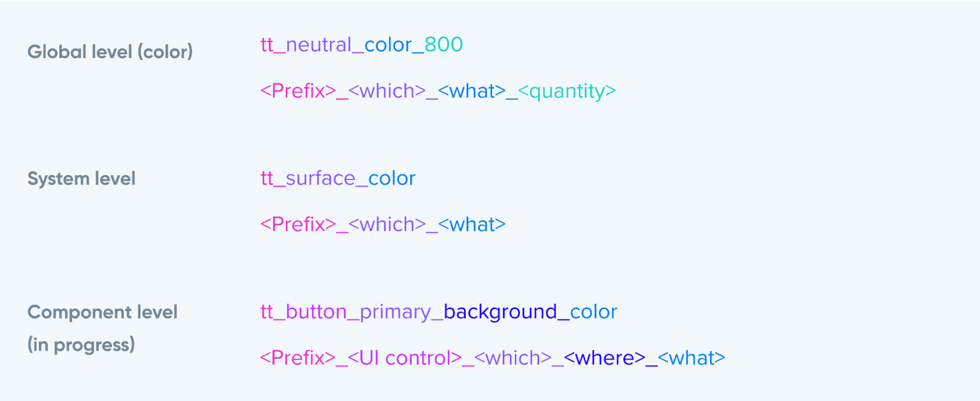The height and width of the screenshot is (401, 980).
Task: Click the "System level" heading
Action: pos(81,179)
